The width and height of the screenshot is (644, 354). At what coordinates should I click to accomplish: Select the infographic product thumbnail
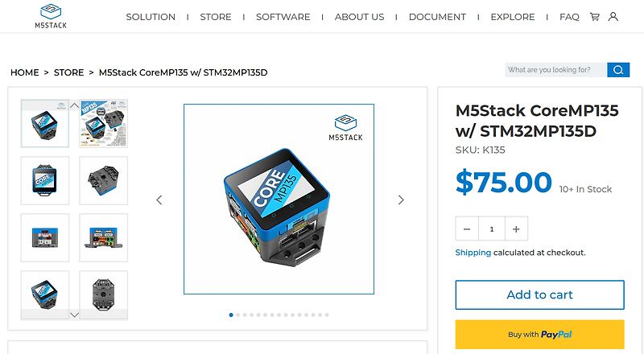pos(104,123)
